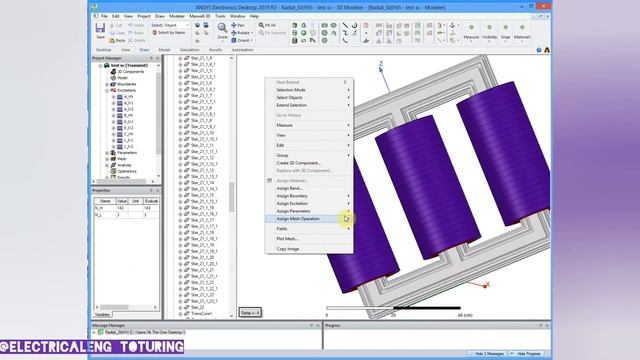Expand the Analysis node in Project Manager
This screenshot has width=640, height=360.
tap(107, 165)
